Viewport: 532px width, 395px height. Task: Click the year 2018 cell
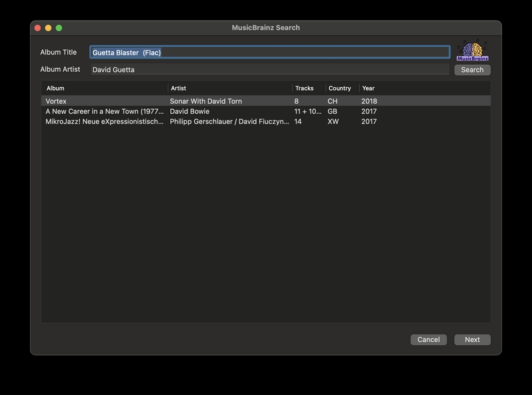pos(369,101)
